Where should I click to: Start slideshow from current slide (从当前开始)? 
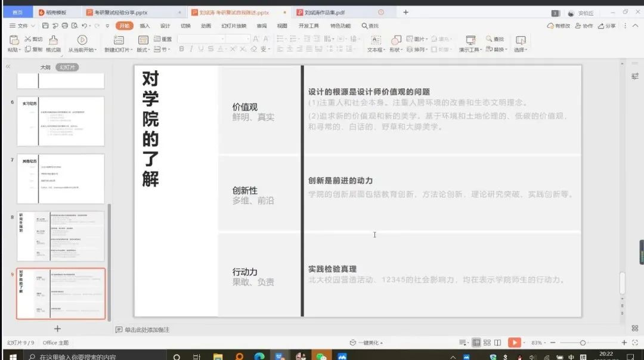(x=82, y=40)
